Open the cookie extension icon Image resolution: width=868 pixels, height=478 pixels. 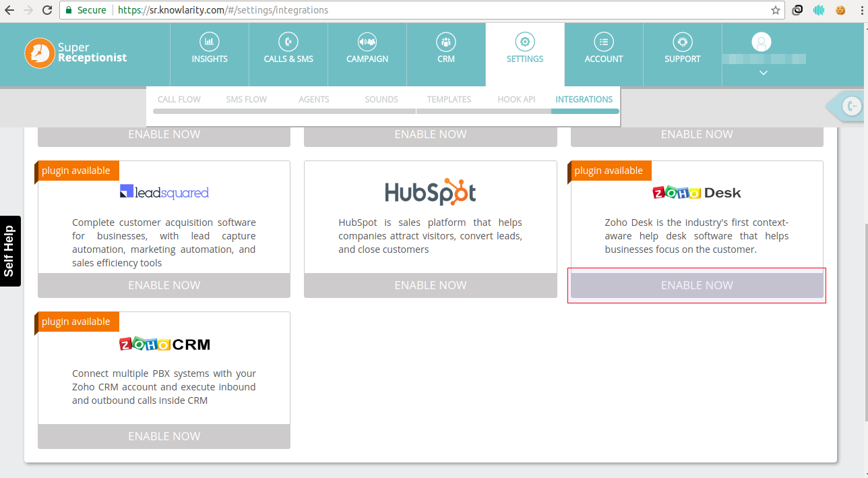pos(840,10)
